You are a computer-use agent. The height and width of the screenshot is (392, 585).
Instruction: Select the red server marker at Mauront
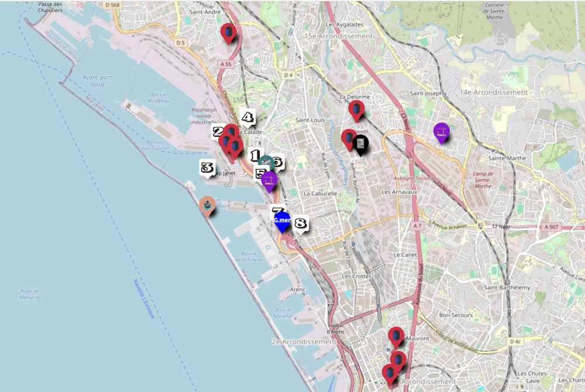click(396, 336)
